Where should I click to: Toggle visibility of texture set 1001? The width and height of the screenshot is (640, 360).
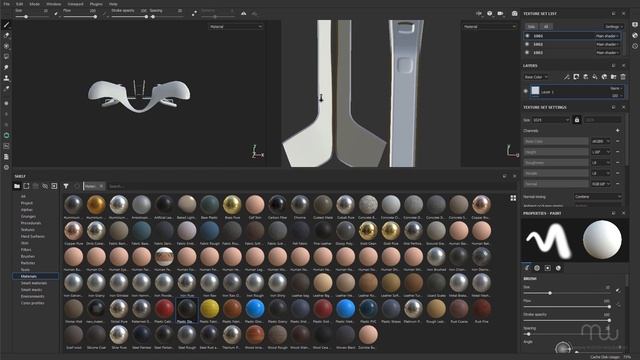click(x=527, y=36)
